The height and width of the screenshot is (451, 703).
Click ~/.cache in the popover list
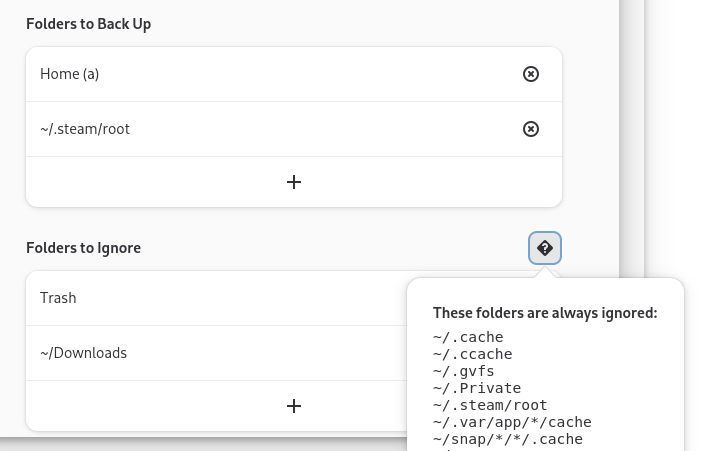pyautogui.click(x=468, y=337)
